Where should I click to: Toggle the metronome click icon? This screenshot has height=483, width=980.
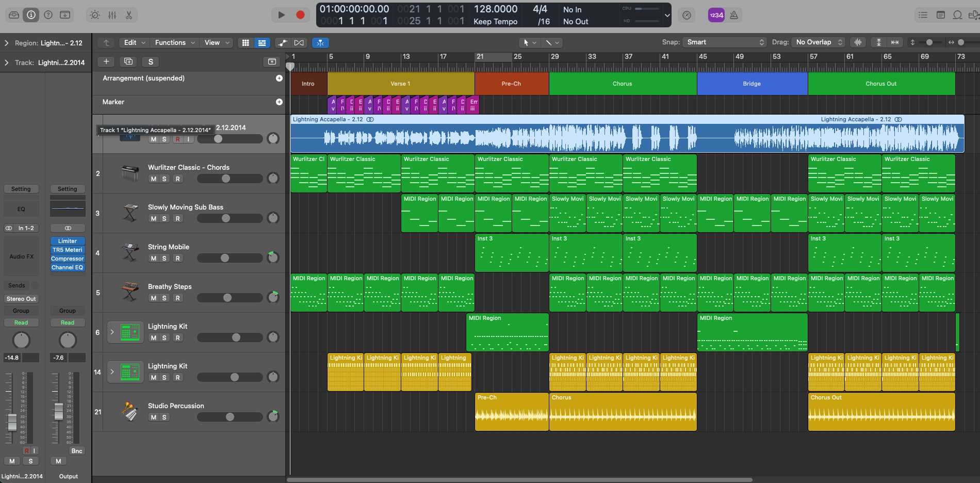[x=734, y=15]
